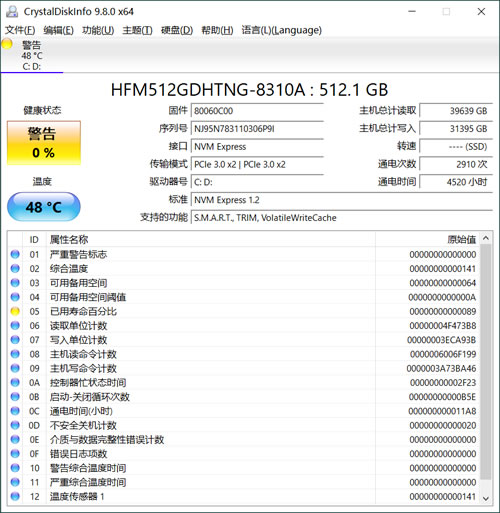This screenshot has width=500, height=513.
Task: Click the scroll down arrow of attribute list
Action: click(x=486, y=498)
